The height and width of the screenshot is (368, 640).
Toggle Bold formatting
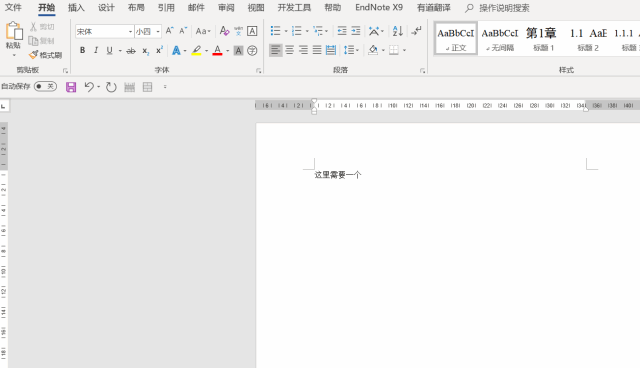[82, 50]
